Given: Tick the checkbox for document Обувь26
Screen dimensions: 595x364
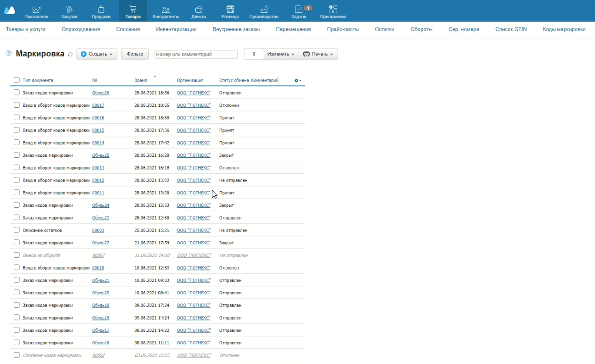Looking at the screenshot, I should point(17,93).
